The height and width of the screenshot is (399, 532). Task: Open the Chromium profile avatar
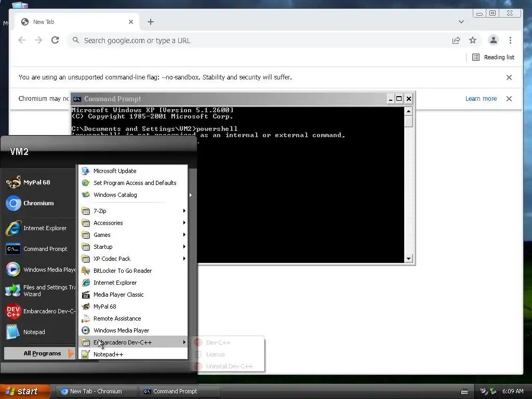point(494,41)
